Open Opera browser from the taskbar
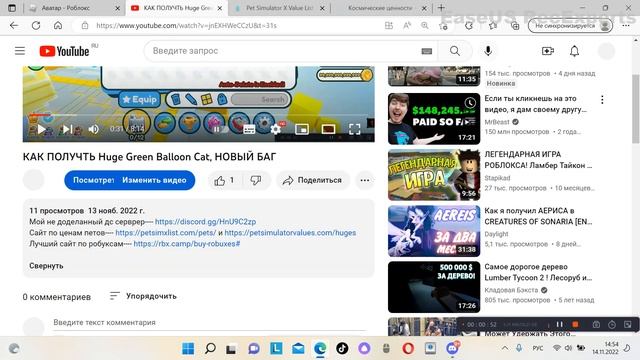Screen dimensions: 640x360 click(x=408, y=349)
